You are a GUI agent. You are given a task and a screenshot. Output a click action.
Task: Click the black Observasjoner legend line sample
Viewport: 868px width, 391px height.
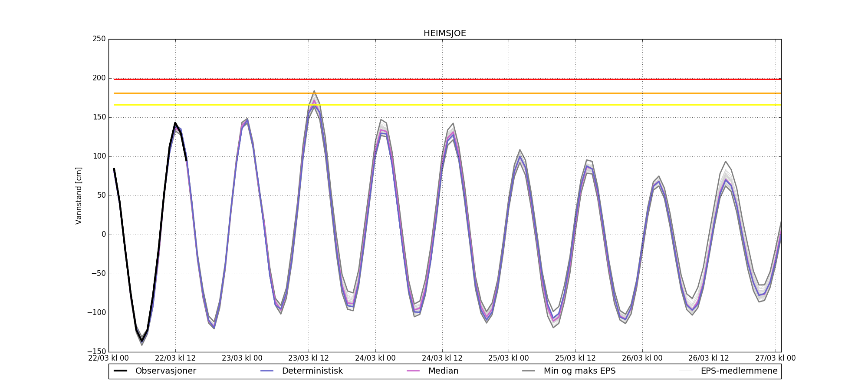[120, 371]
